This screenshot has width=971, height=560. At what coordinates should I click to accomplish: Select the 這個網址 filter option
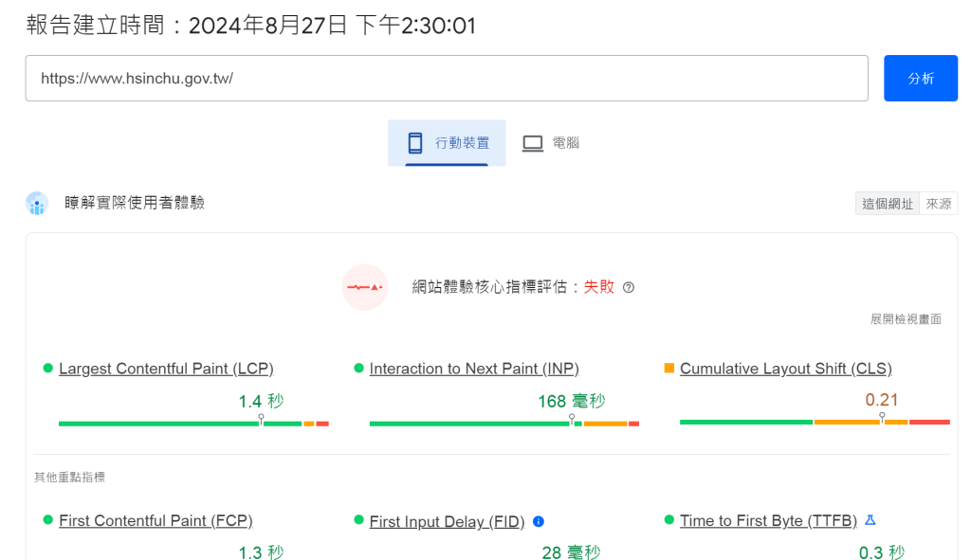887,203
